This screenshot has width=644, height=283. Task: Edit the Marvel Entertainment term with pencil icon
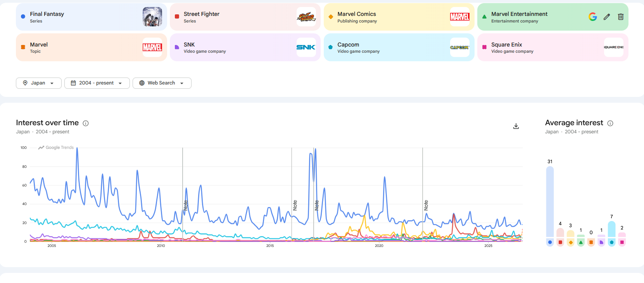(607, 17)
